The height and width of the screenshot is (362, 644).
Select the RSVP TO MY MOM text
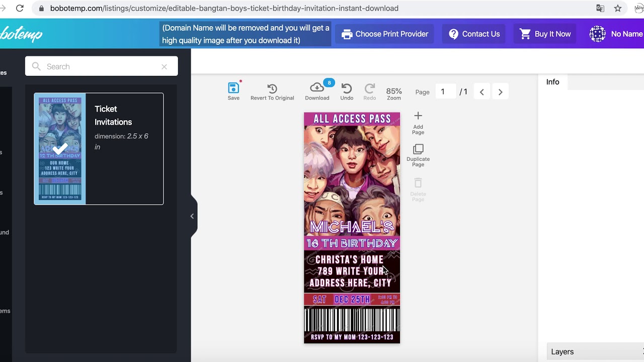352,337
